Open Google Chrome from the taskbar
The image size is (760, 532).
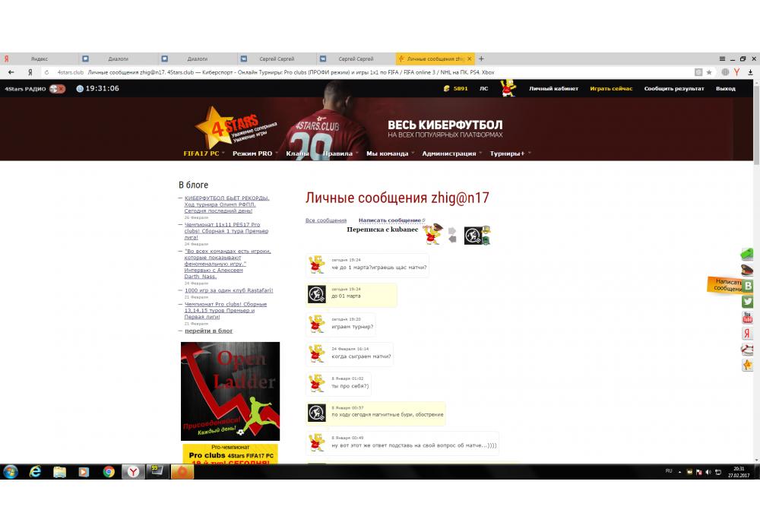[109, 472]
